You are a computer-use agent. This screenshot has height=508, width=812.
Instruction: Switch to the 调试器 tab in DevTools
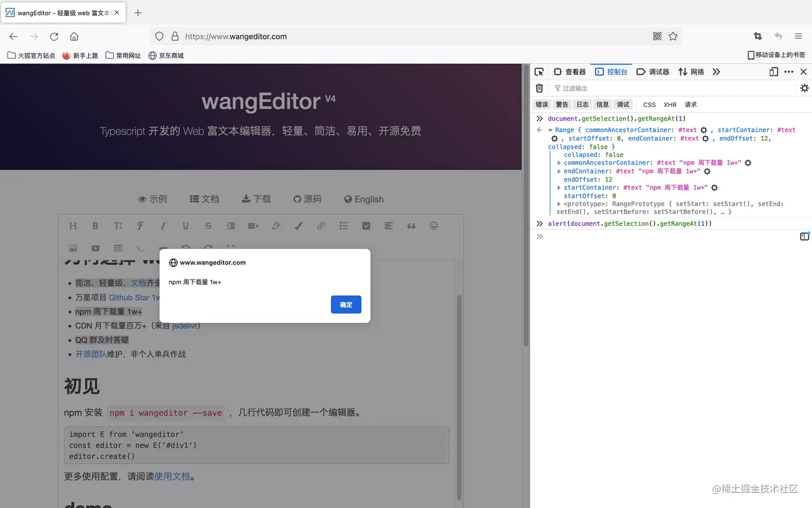tap(659, 71)
